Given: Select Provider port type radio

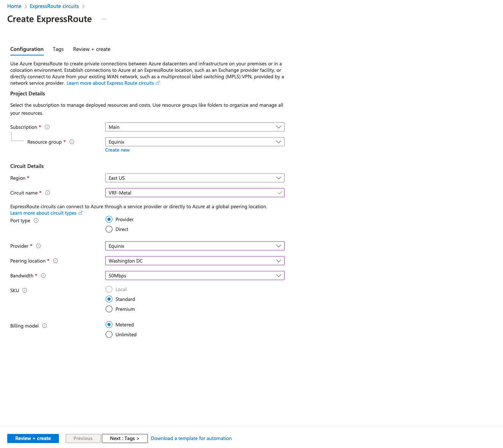Looking at the screenshot, I should tap(109, 219).
